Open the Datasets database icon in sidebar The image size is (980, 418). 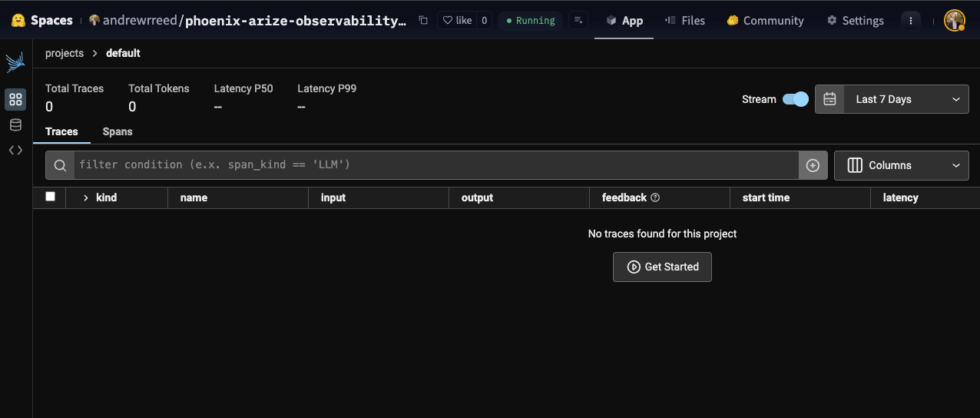[15, 124]
